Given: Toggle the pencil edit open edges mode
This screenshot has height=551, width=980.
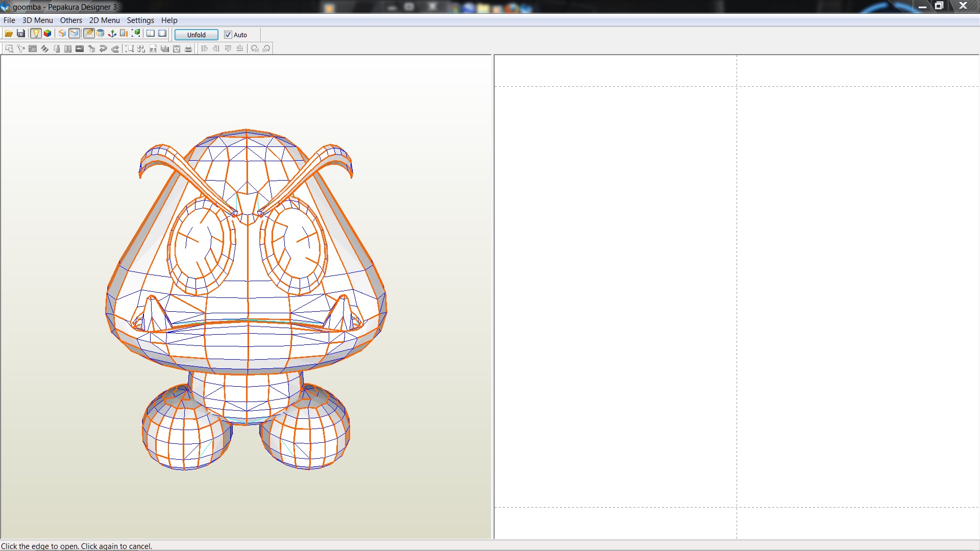Looking at the screenshot, I should coord(89,34).
